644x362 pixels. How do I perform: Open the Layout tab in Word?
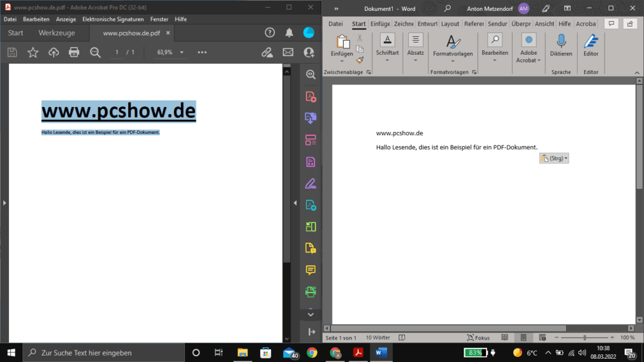pyautogui.click(x=450, y=24)
